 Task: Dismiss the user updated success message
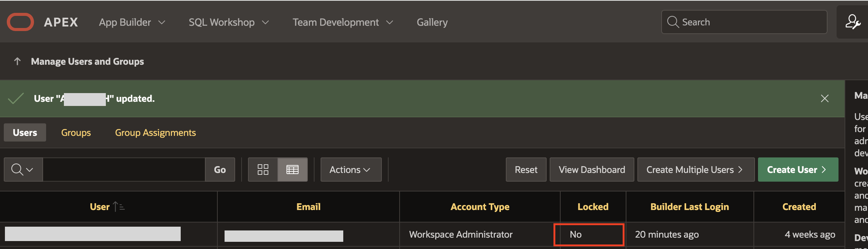[825, 98]
